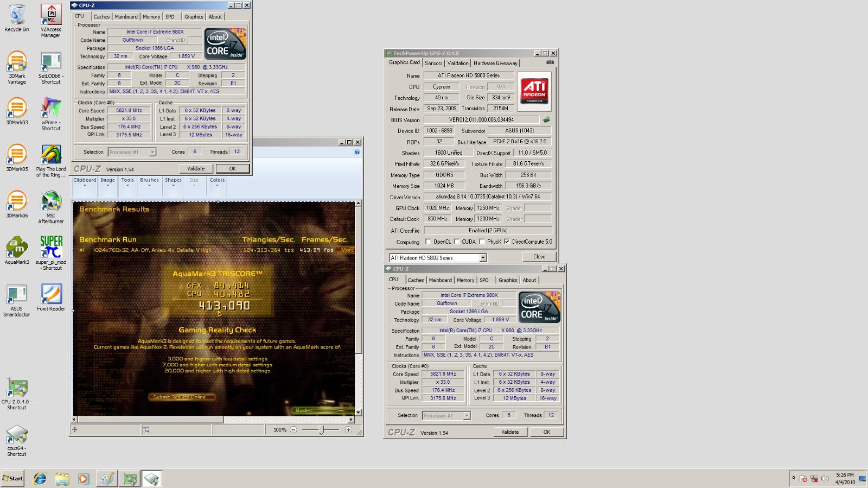Toggle DirectCompute 5.0 checkbox
This screenshot has width=868, height=488.
point(507,242)
